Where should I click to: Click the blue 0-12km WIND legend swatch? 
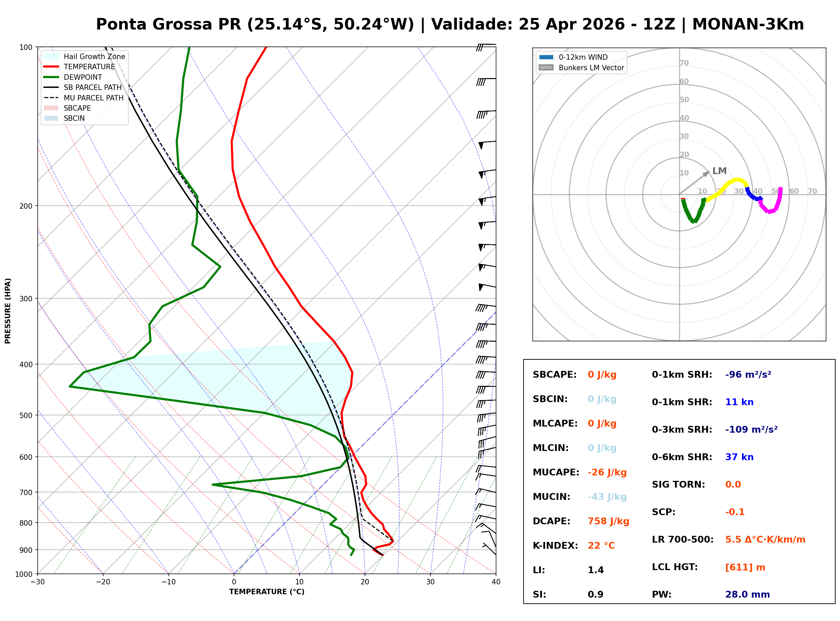(546, 57)
